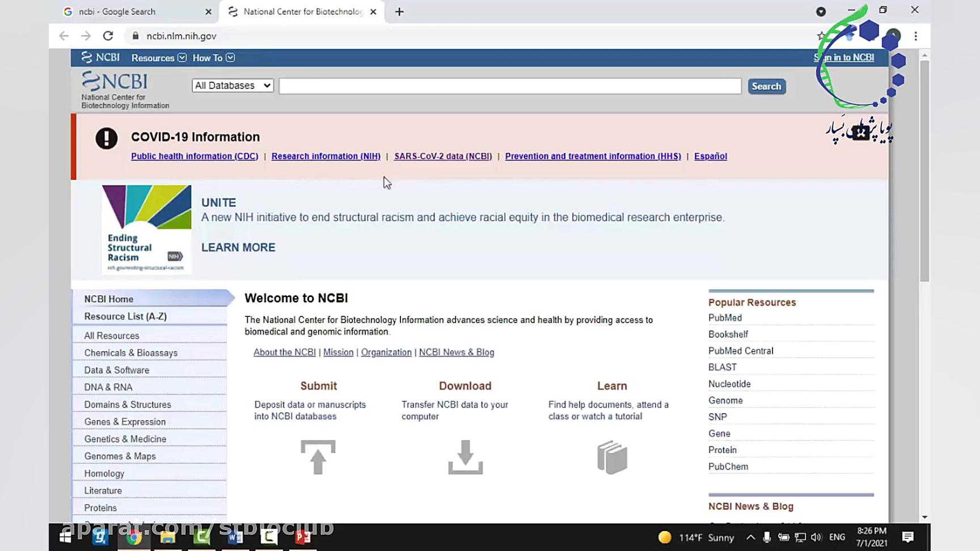Open the SARS-CoV-2 data (NCBI) link

coord(443,156)
